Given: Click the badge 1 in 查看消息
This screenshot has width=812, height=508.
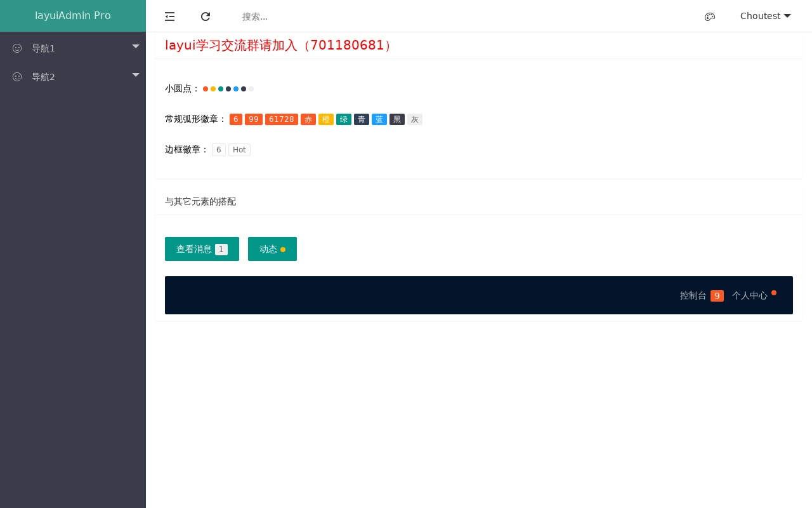Looking at the screenshot, I should click(x=221, y=250).
